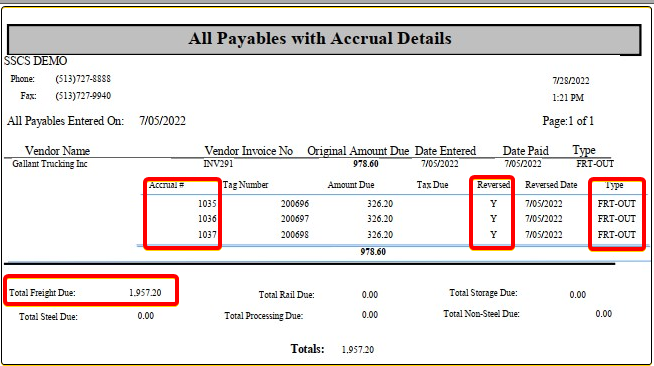Click the Reversed Date column header
The image size is (654, 366).
[x=551, y=185]
